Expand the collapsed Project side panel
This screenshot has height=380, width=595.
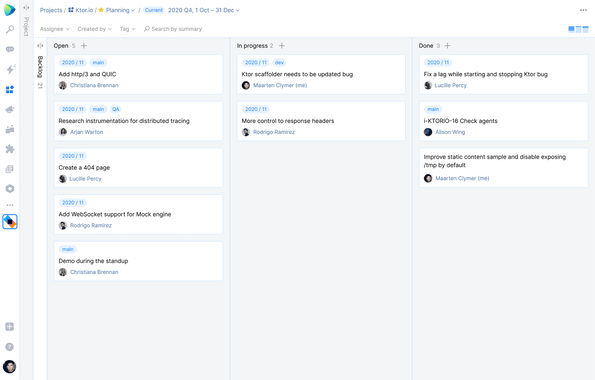click(x=26, y=8)
